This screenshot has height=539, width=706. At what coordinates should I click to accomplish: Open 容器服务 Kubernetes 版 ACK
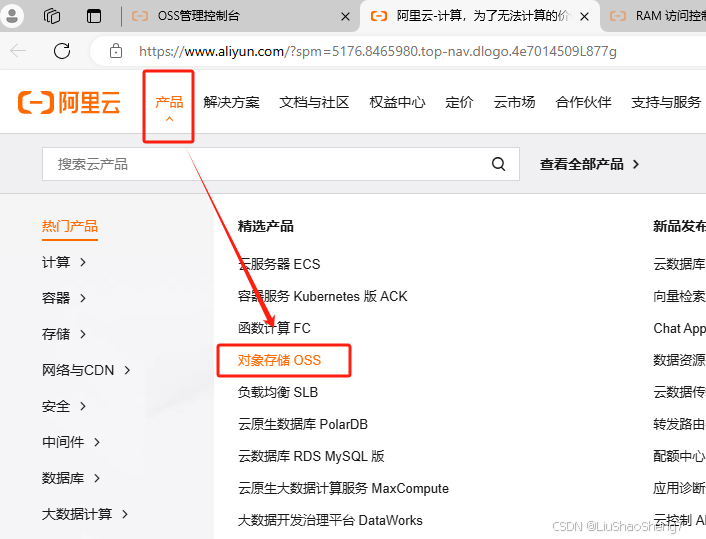[x=322, y=296]
